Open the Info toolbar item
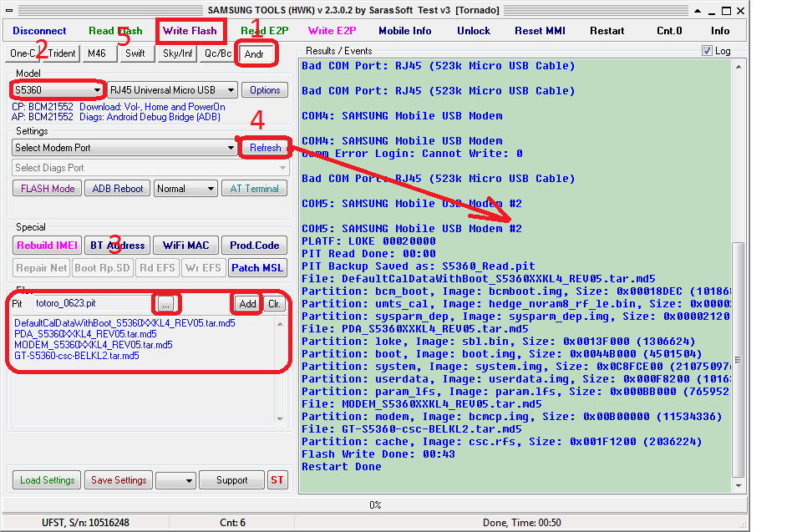Image resolution: width=802 pixels, height=532 pixels. click(x=719, y=31)
